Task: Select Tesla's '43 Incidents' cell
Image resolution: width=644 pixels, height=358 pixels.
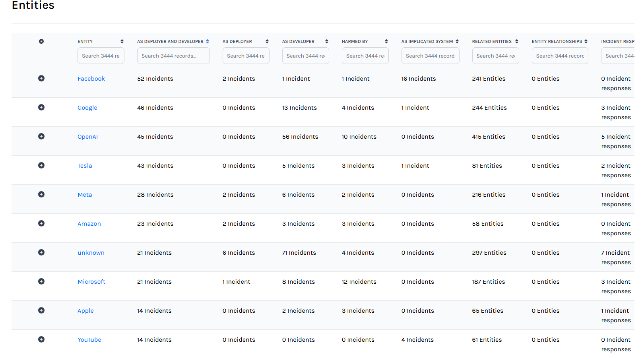Action: click(x=155, y=166)
